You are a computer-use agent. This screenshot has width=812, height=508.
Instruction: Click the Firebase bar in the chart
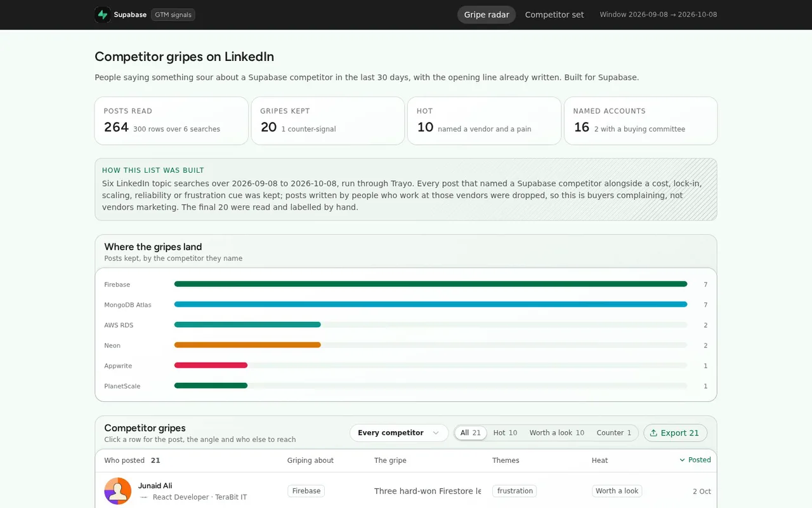click(431, 284)
